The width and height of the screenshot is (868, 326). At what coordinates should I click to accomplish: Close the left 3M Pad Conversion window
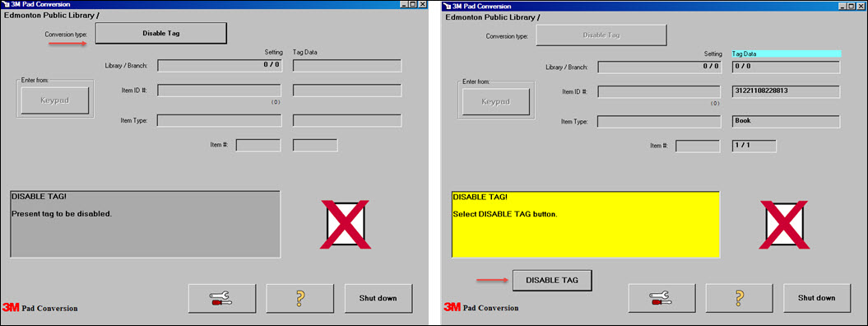click(x=422, y=4)
